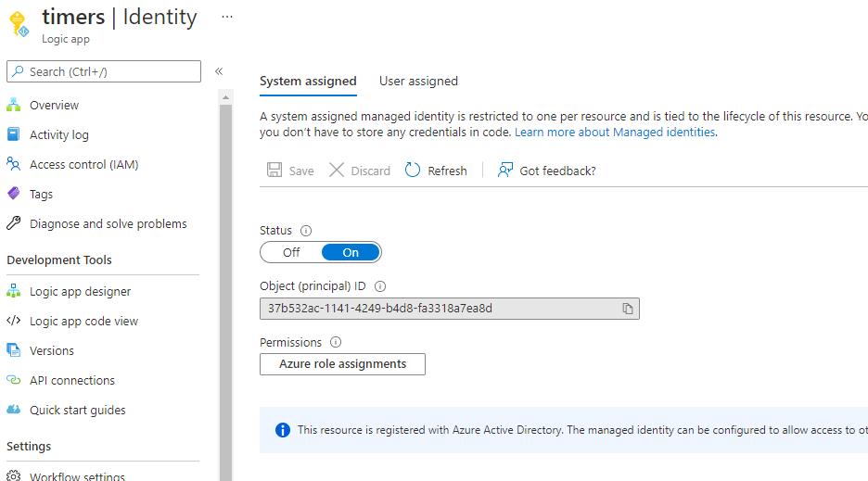
Task: Click the Access control (IAM) icon
Action: 13,164
